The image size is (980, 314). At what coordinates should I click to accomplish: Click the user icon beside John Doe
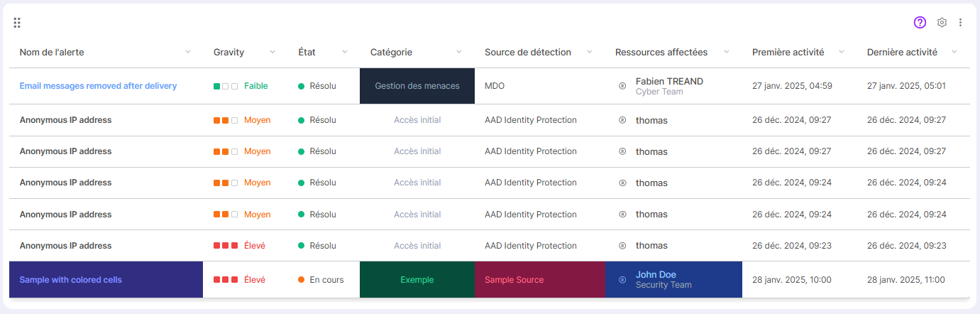[622, 280]
